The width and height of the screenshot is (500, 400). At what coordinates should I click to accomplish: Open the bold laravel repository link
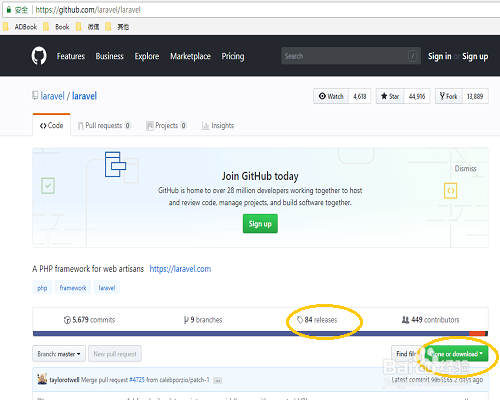[84, 96]
